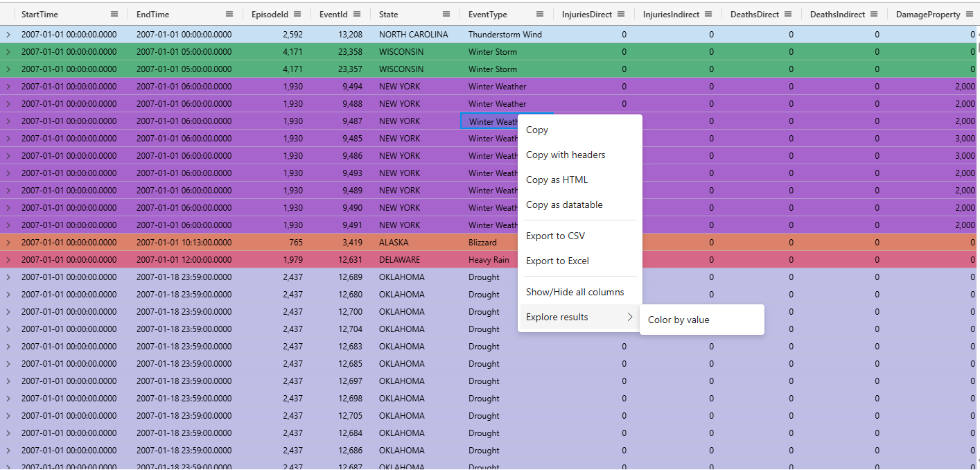Open the DeathsIndirect column menu icon
980x470 pixels.
(874, 14)
